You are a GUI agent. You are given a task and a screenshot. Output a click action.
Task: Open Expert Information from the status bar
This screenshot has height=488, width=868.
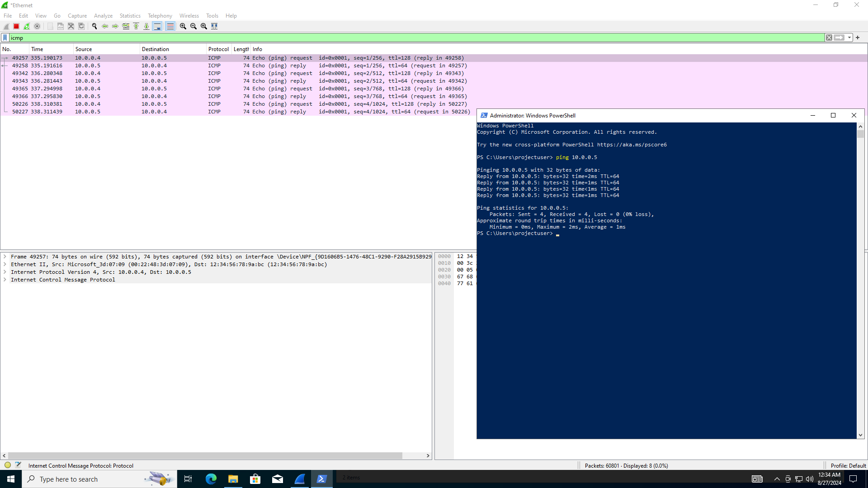7,465
